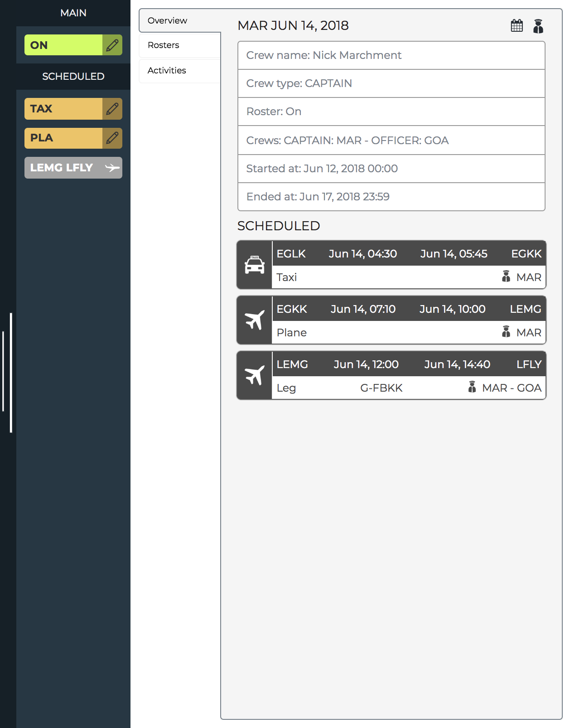Select the TAX scheduled item

63,109
